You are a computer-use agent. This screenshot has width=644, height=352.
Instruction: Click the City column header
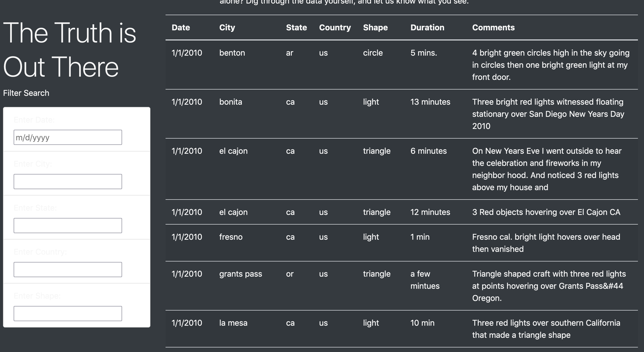[x=227, y=27]
